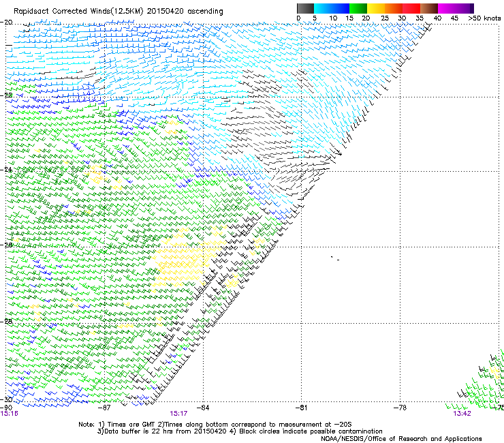Click the -84 longitude axis label

click(203, 408)
